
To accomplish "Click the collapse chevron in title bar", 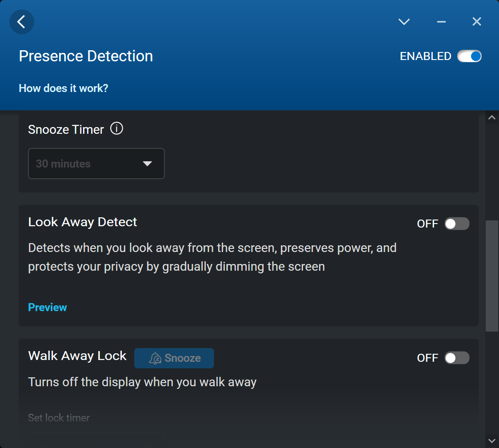I will point(404,22).
